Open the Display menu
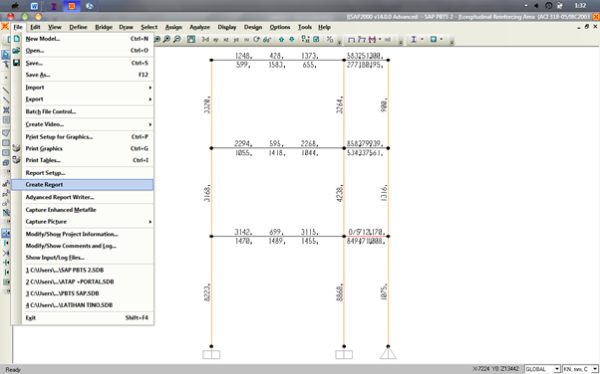This screenshot has height=374, width=600. tap(227, 27)
